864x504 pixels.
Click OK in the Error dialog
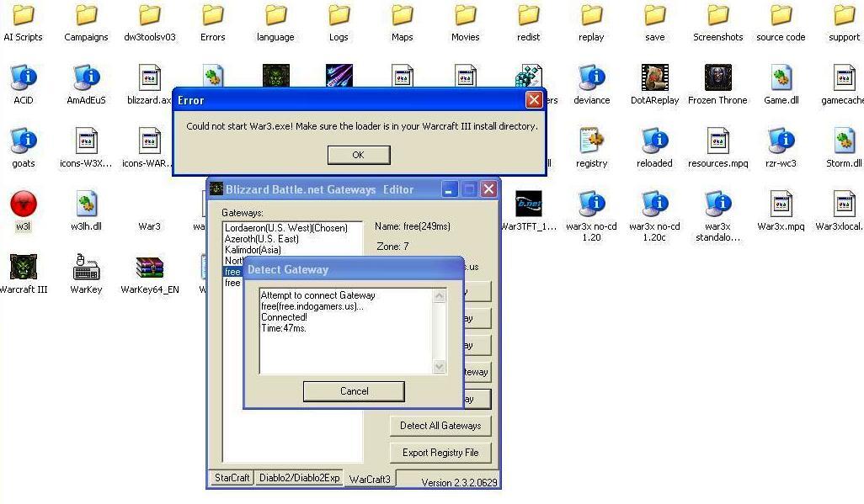[x=359, y=155]
